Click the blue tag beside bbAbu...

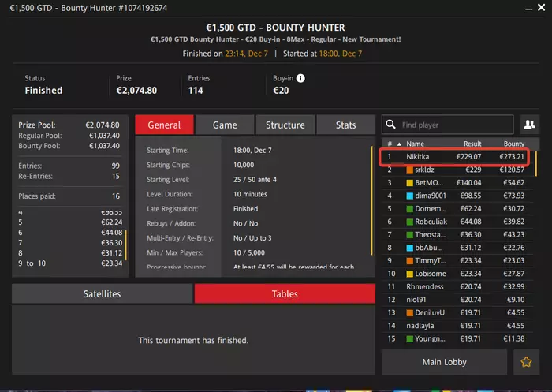tap(410, 248)
